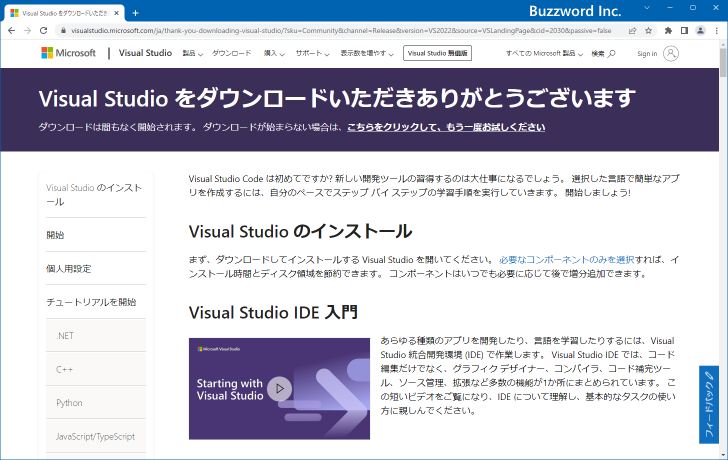Select JavaScript/TypeScript tutorial in sidebar
Image resolution: width=728 pixels, height=460 pixels.
(96, 436)
